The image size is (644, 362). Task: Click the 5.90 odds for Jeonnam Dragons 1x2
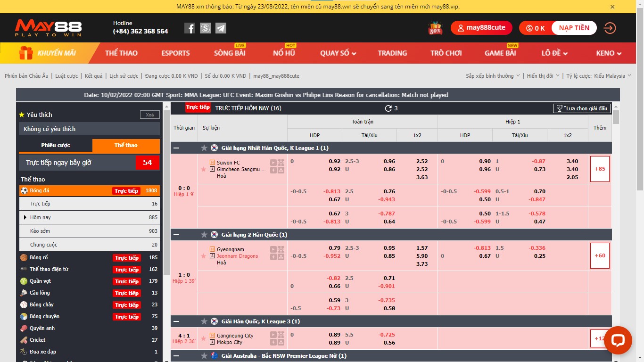click(x=422, y=256)
